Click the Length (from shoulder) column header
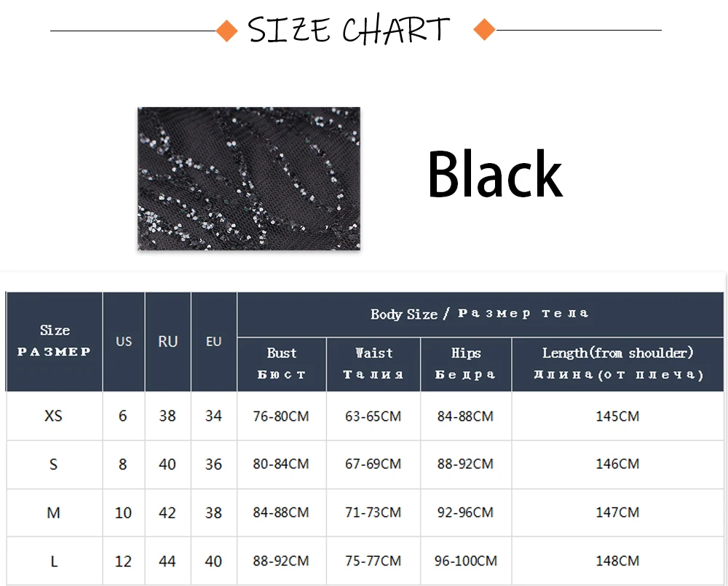The width and height of the screenshot is (728, 586). click(618, 363)
